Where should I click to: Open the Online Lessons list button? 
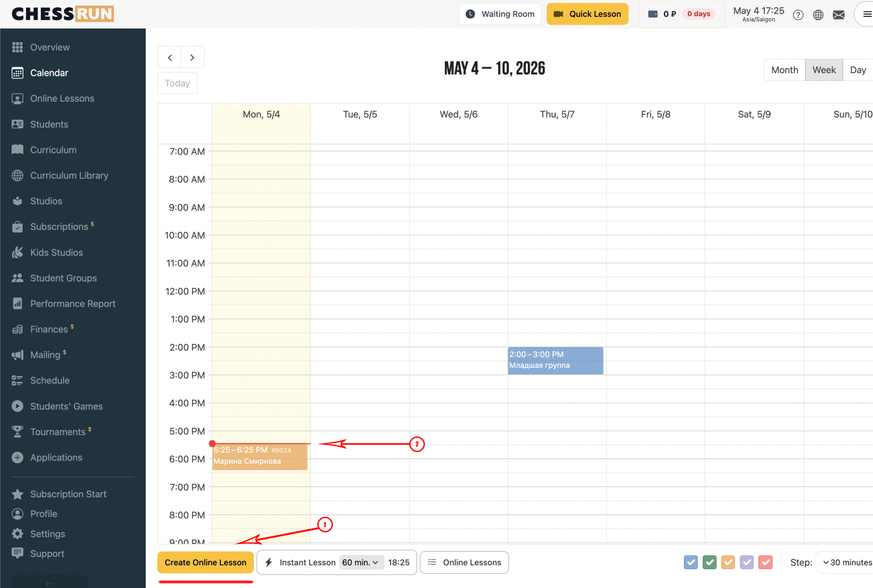point(464,562)
